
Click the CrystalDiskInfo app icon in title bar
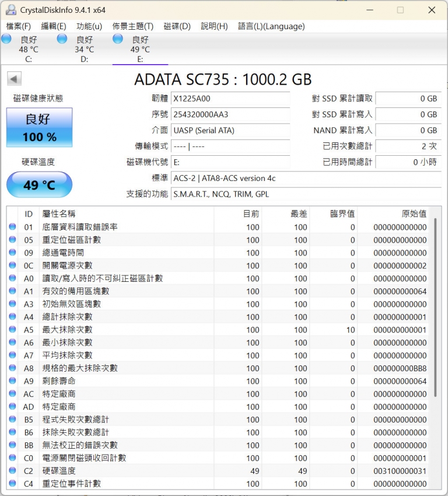tap(10, 10)
